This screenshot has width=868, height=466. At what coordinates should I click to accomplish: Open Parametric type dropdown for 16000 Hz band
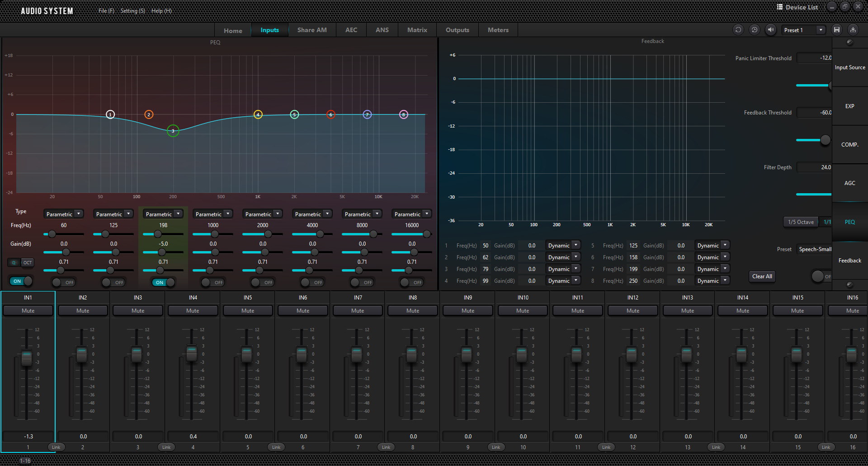pyautogui.click(x=412, y=214)
